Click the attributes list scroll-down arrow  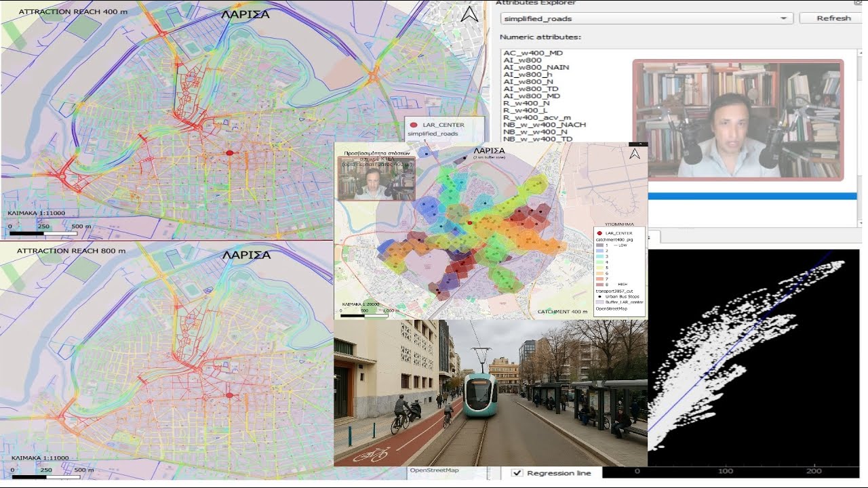tap(860, 224)
